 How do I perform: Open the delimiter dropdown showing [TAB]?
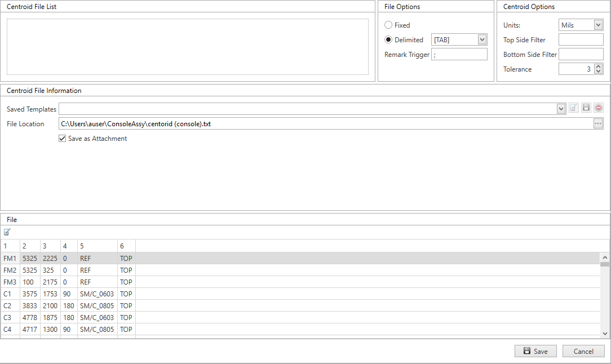(482, 39)
